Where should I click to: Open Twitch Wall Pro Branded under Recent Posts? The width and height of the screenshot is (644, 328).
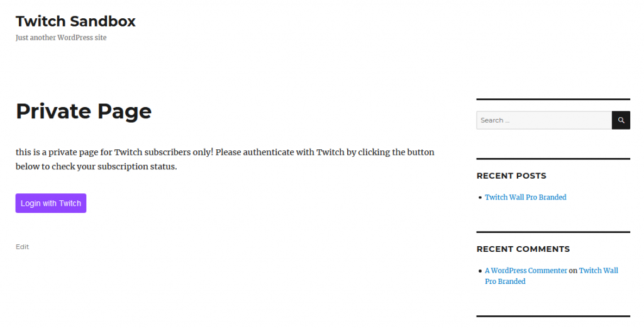(525, 197)
